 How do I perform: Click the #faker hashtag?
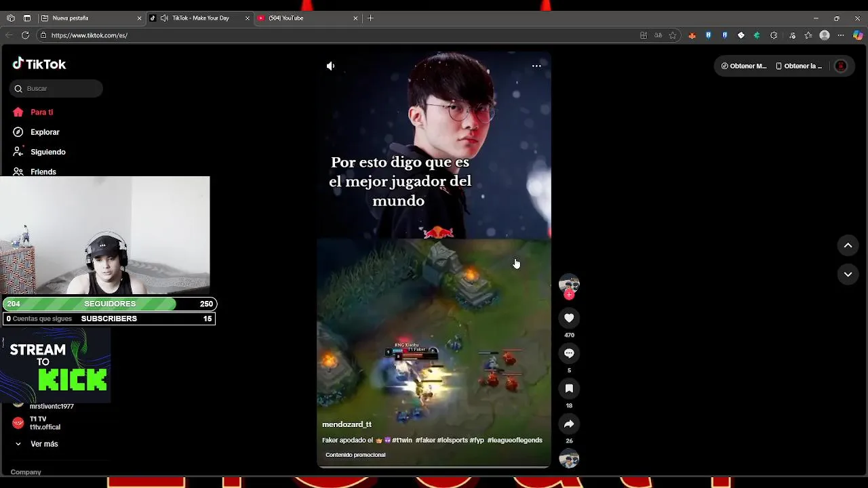[425, 440]
